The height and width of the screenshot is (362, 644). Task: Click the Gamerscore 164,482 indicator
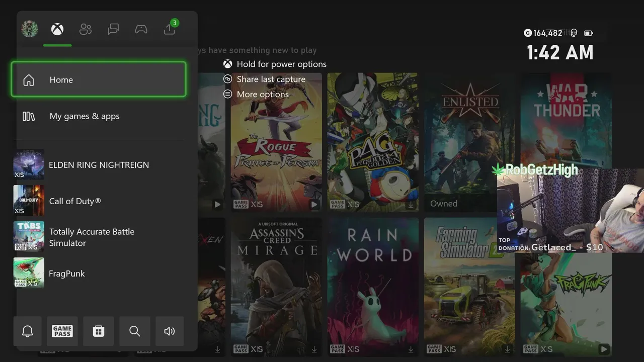tap(543, 33)
